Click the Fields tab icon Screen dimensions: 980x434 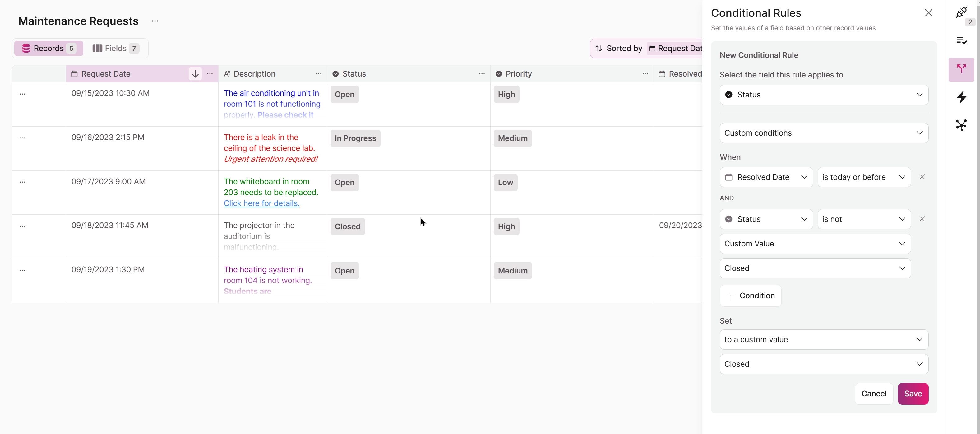(x=97, y=48)
